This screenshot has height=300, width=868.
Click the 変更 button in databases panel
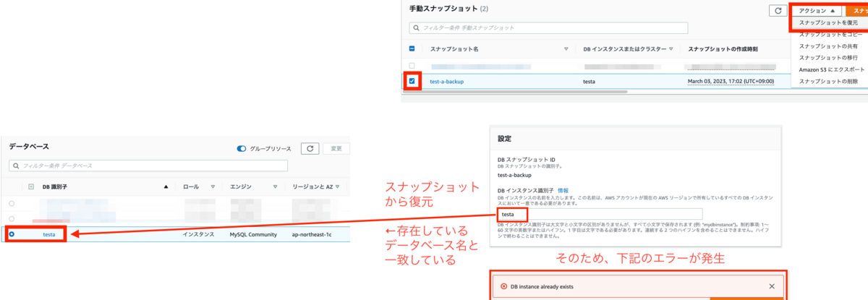coord(336,148)
